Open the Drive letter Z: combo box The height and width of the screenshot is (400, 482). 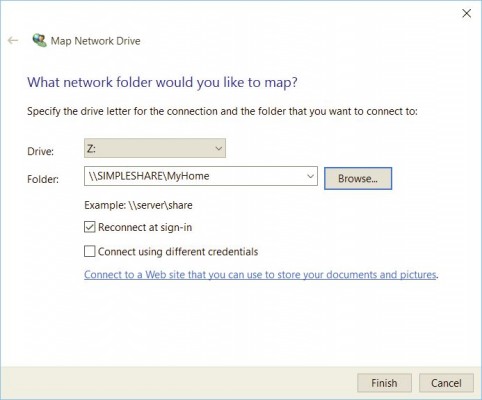pyautogui.click(x=155, y=148)
